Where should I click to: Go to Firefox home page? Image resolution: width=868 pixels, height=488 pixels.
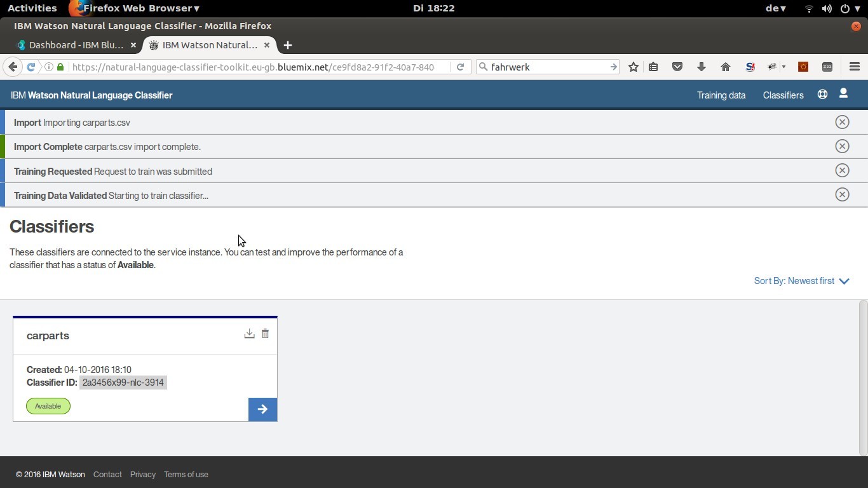coord(726,67)
